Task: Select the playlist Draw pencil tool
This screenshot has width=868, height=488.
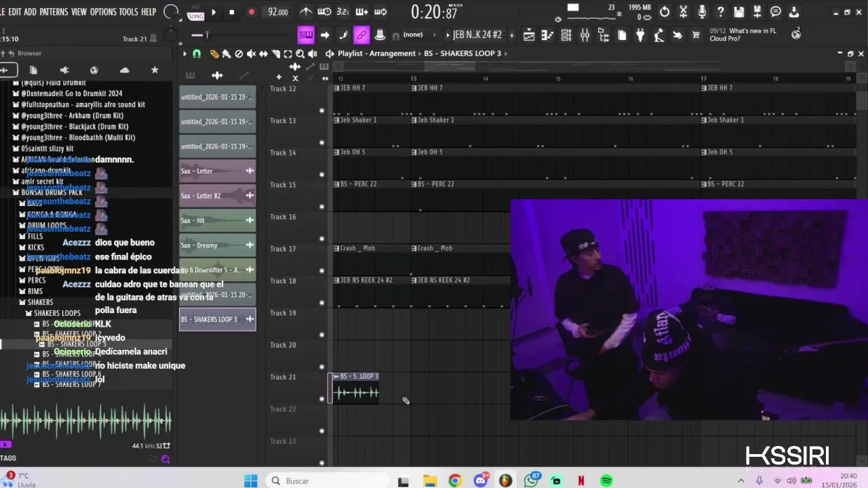Action: 214,54
